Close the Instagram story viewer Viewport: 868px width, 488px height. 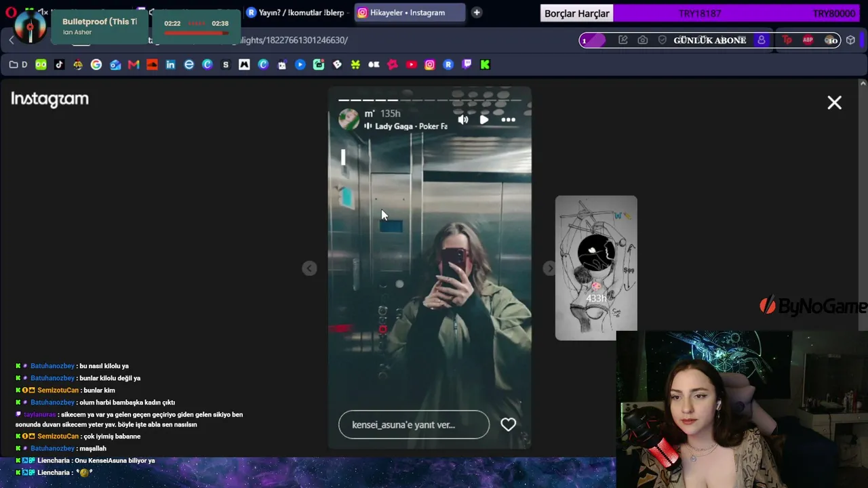[x=834, y=102]
